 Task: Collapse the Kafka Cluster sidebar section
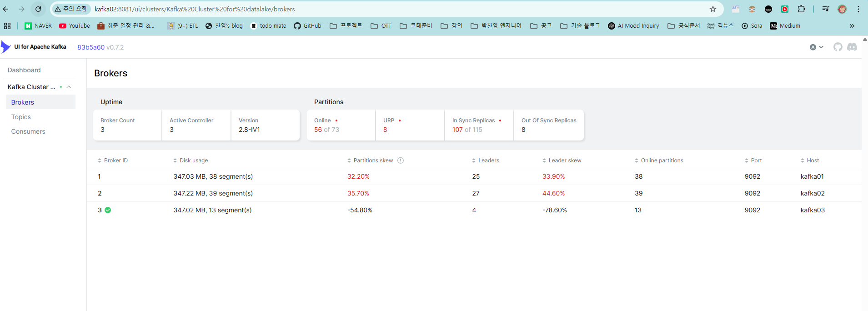[x=69, y=87]
